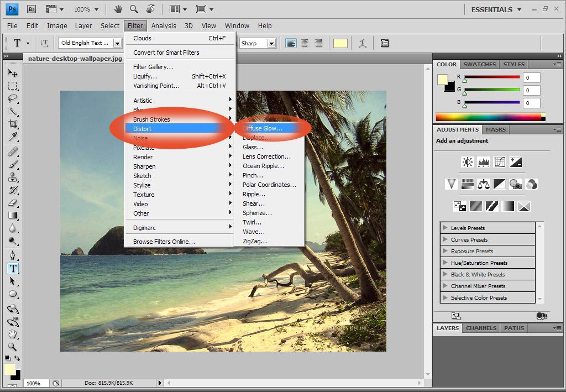Toggle text orientation button

(x=44, y=43)
